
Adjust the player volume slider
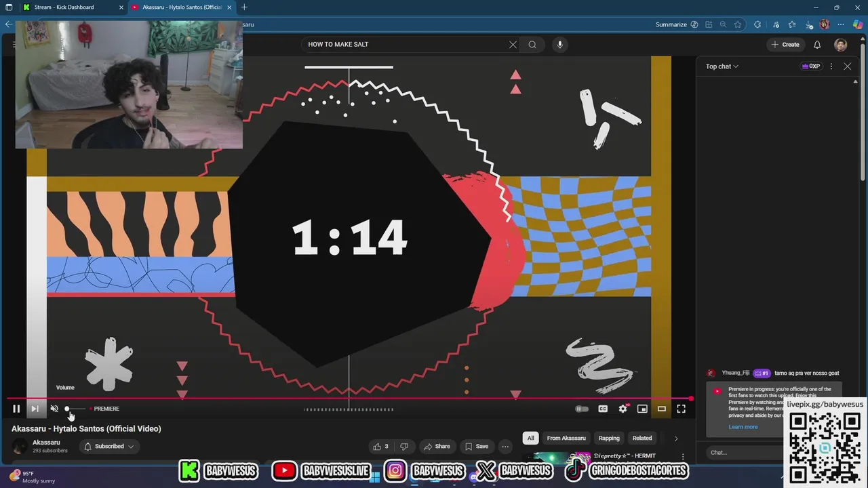(75, 409)
